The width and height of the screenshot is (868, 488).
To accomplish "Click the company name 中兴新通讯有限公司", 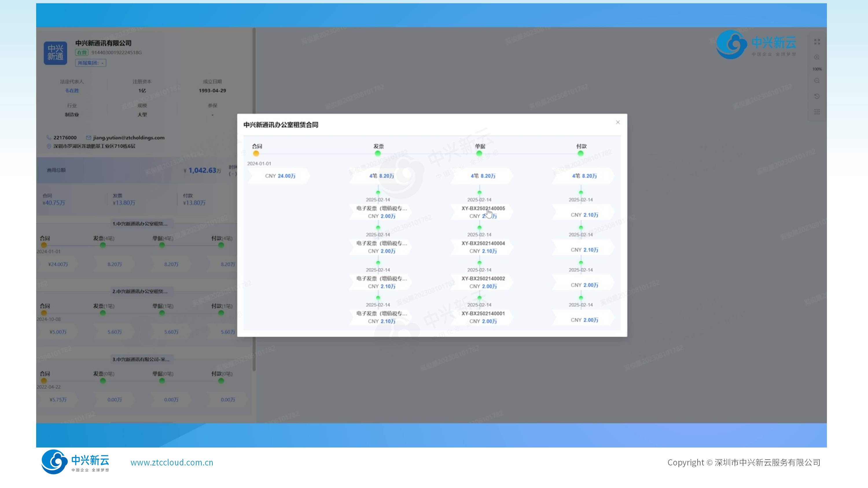I will (x=104, y=43).
